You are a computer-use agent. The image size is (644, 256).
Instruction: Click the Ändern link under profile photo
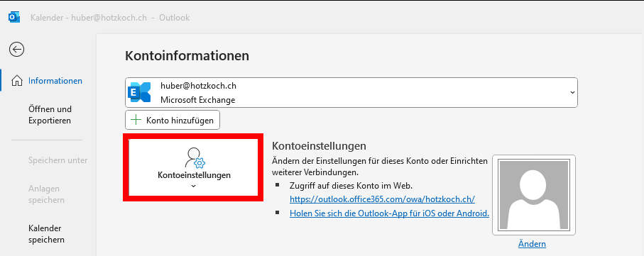[532, 244]
